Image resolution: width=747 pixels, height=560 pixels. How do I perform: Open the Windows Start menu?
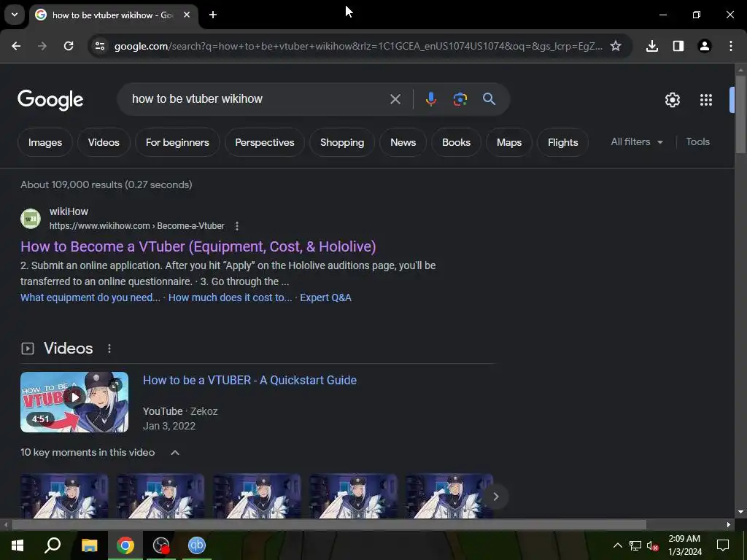point(18,545)
